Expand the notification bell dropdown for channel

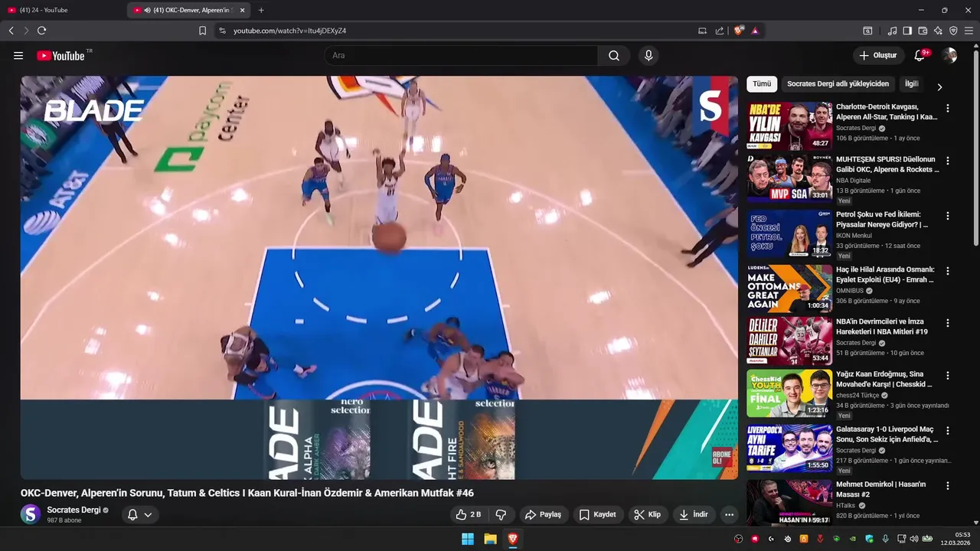[140, 515]
